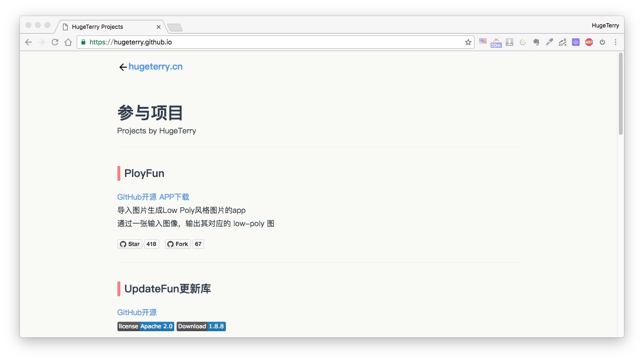Bookmark page with the star icon
Screen dimensions: 644x361
pos(468,42)
